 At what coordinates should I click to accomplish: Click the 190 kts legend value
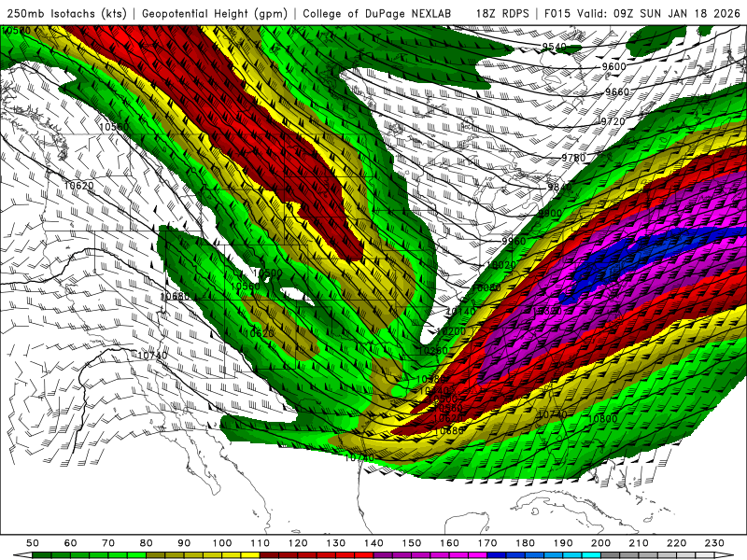[x=563, y=543]
